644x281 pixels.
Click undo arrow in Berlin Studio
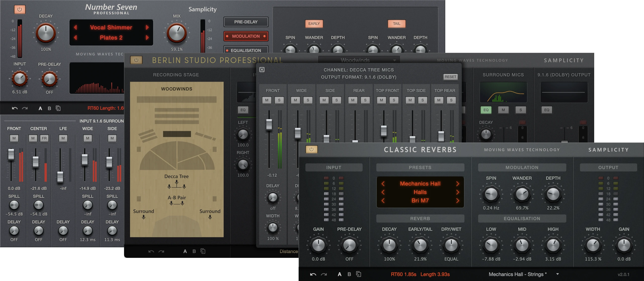coord(151,251)
